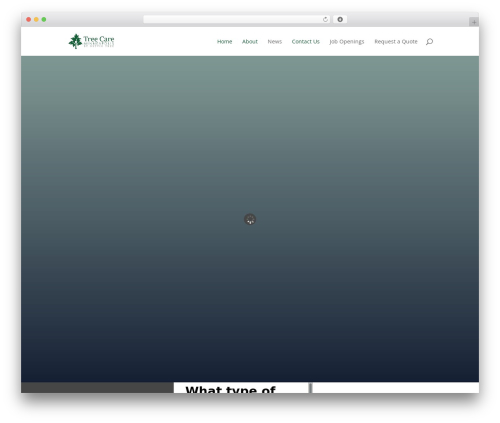Screen dimensions: 500x423
Task: Navigate to Contact Us
Action: click(305, 42)
